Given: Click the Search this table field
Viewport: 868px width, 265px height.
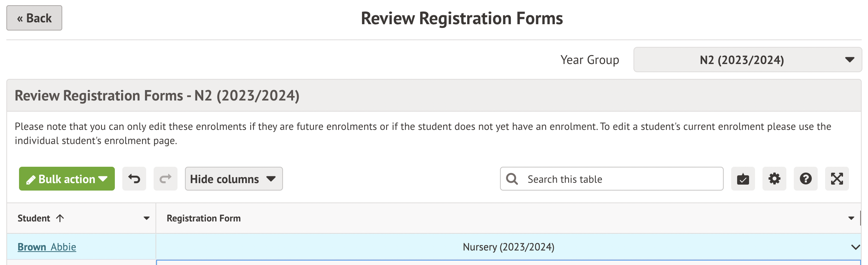Looking at the screenshot, I should [619, 179].
